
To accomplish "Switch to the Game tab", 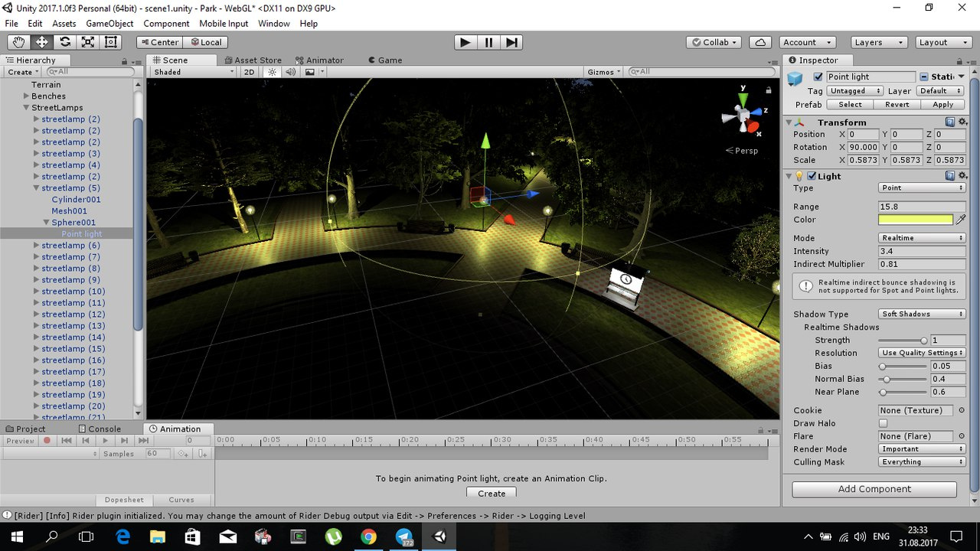I will coord(385,60).
